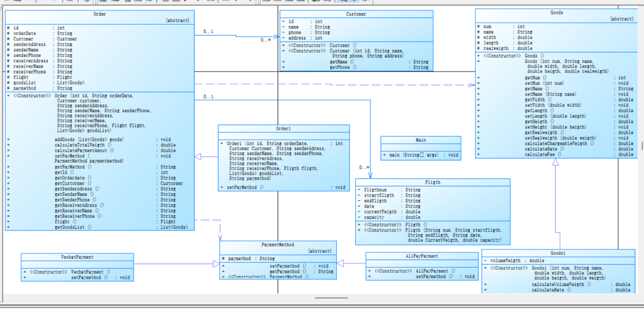644x321 pixels.
Task: Click AliPayPayment constructor operation
Action: click(x=412, y=271)
